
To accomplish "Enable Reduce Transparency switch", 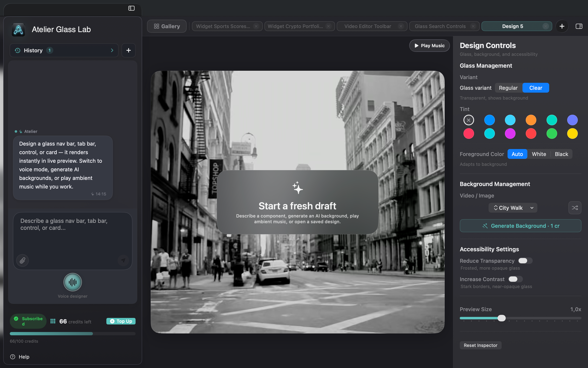I will pos(525,261).
